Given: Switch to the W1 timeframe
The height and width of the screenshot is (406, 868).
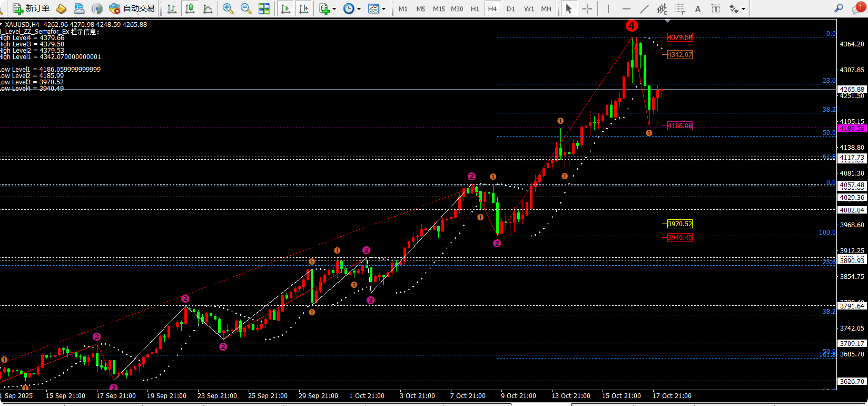Looking at the screenshot, I should click(x=529, y=9).
